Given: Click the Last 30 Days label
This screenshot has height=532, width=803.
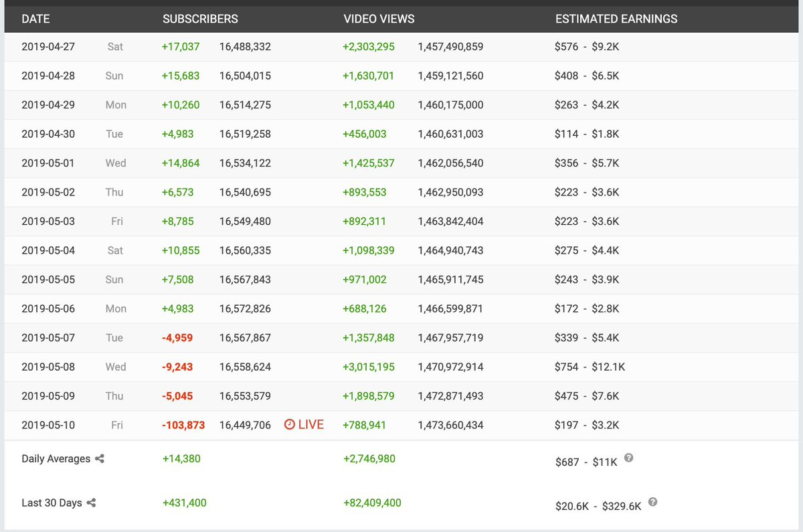Looking at the screenshot, I should [x=52, y=503].
